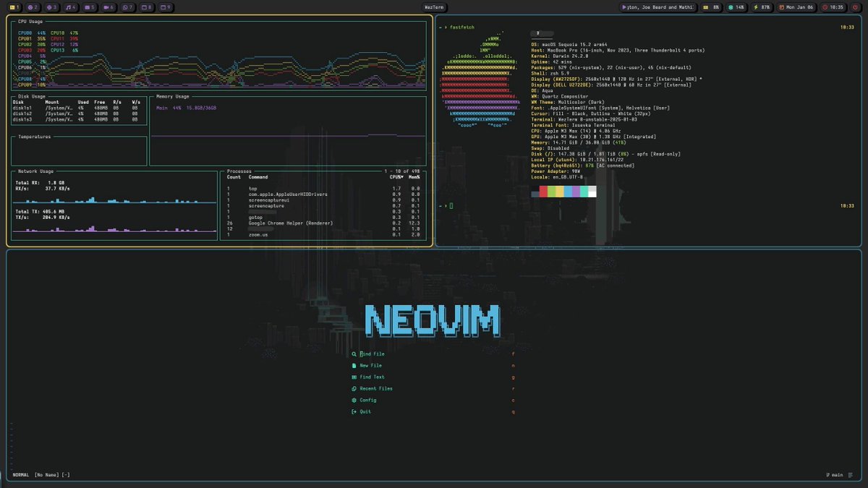Click the 'Command' column header in Processes
Screen dimensions: 868x488
[x=258, y=176]
